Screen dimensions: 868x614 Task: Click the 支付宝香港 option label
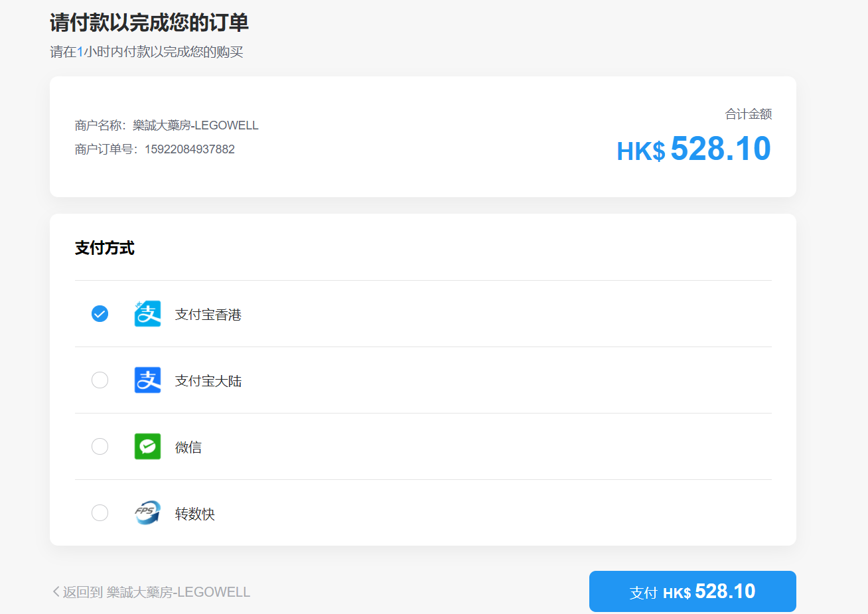(208, 315)
